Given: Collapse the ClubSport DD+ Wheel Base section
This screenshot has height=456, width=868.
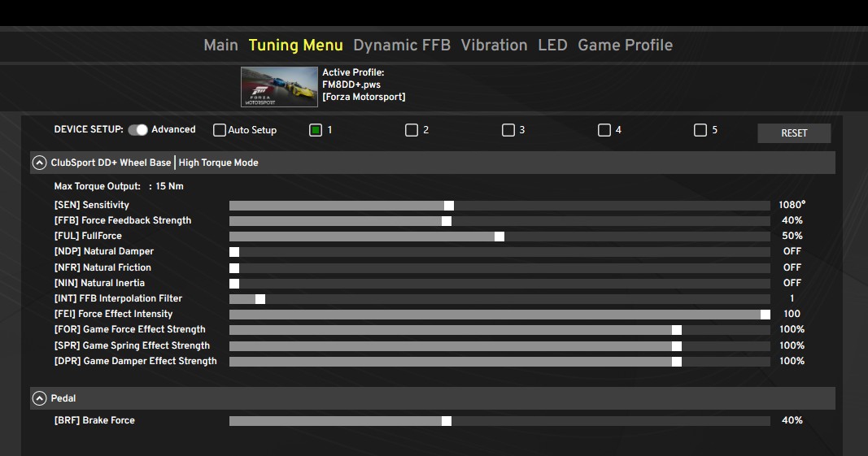Looking at the screenshot, I should coord(39,163).
